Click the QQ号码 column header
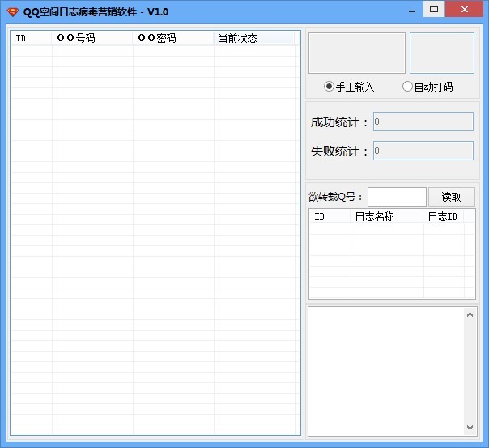 pyautogui.click(x=92, y=38)
